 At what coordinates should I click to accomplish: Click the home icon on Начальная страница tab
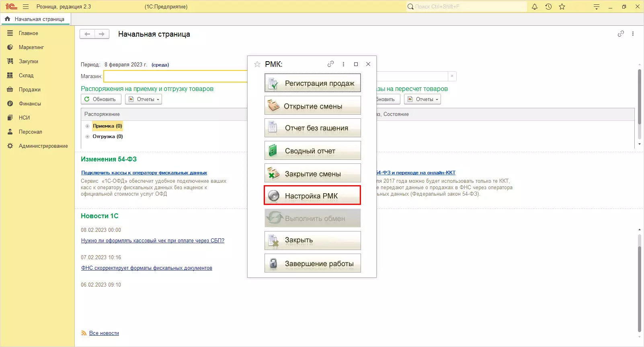(7, 19)
